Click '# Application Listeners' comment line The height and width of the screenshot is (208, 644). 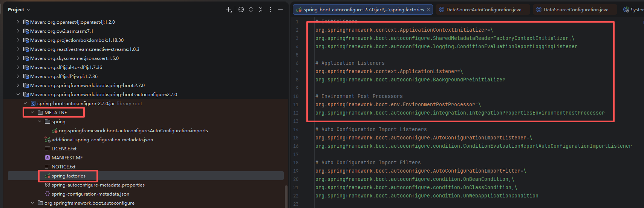tap(350, 63)
